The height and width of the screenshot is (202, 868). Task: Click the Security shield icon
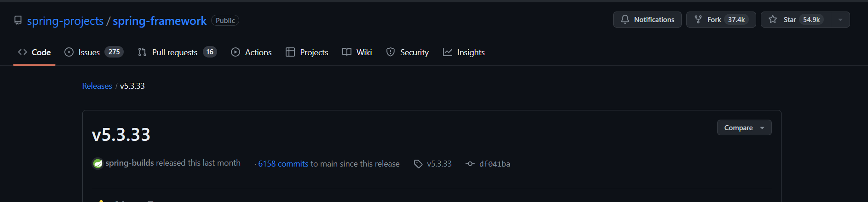pyautogui.click(x=391, y=52)
